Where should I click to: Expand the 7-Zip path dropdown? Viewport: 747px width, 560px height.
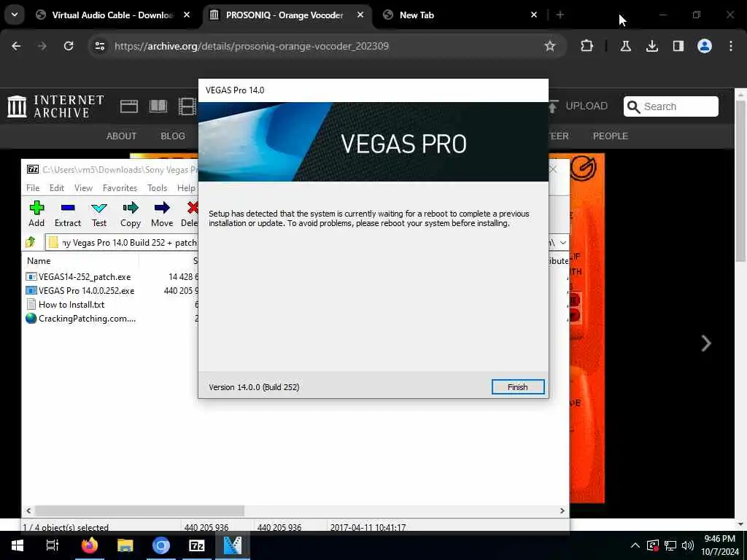(x=562, y=242)
